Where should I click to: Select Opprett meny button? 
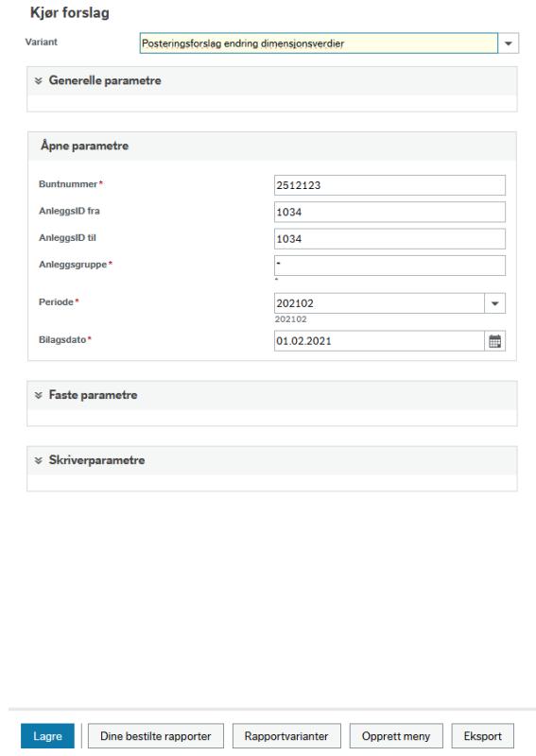396,736
